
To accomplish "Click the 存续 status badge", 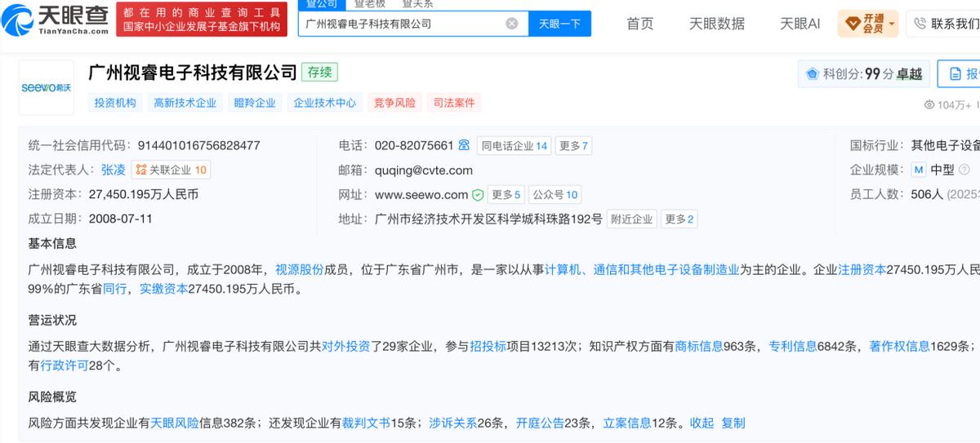I will [319, 73].
